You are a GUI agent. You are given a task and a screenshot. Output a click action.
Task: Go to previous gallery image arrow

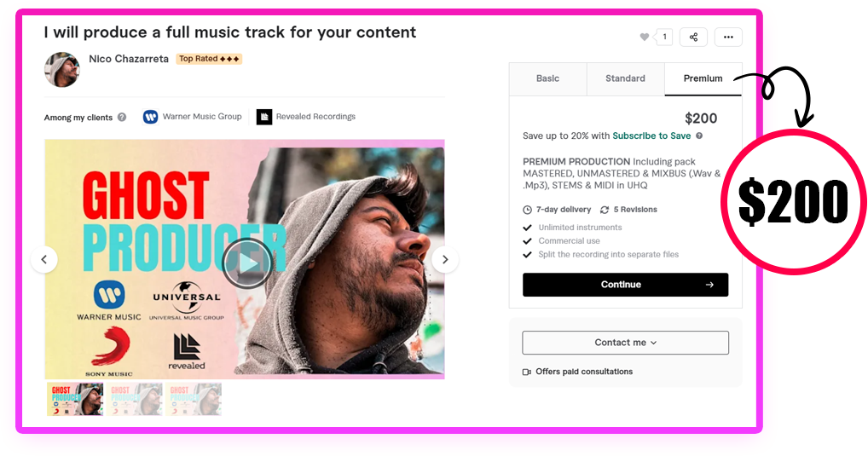pos(44,259)
